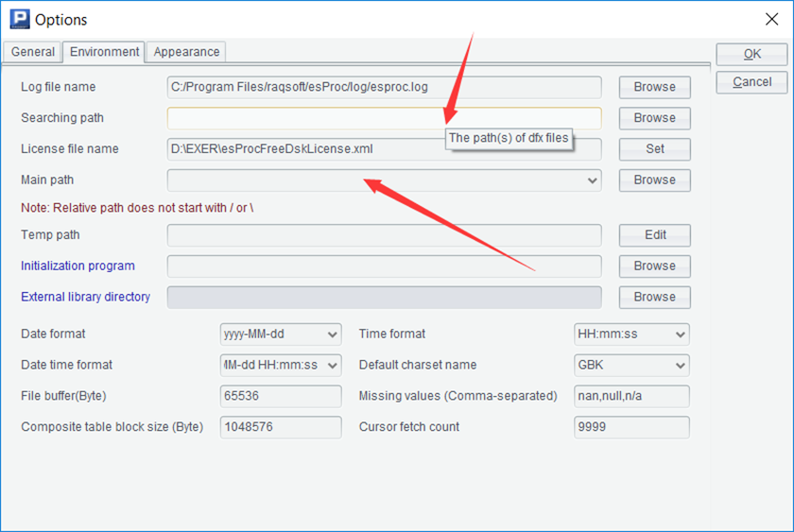This screenshot has width=794, height=532.
Task: Browse for external library directory
Action: tap(654, 297)
